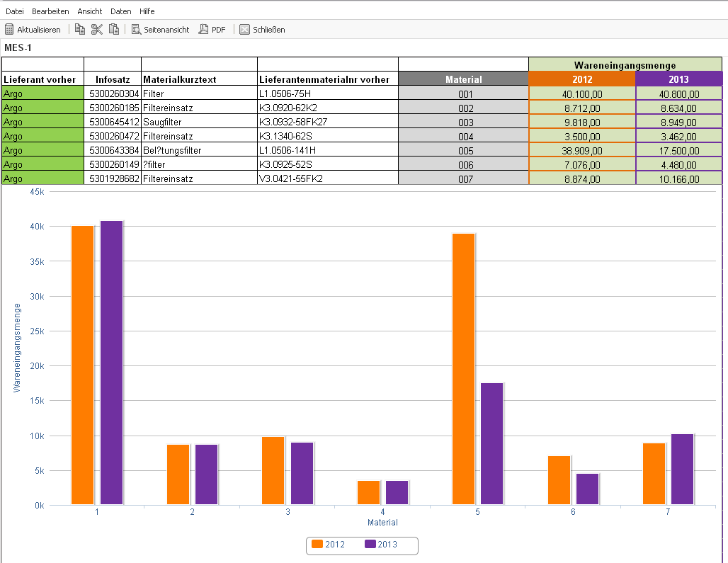This screenshot has width=728, height=563.
Task: Click the scissors cut icon
Action: (x=96, y=29)
